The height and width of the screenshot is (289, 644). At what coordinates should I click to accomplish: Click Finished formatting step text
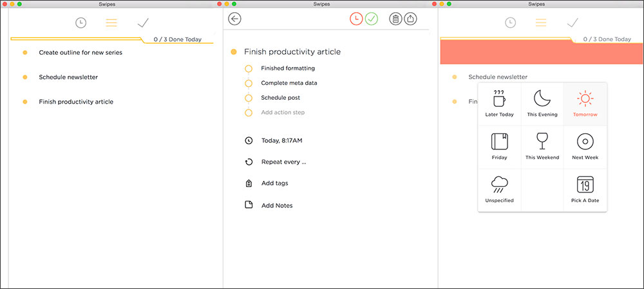[x=288, y=68]
